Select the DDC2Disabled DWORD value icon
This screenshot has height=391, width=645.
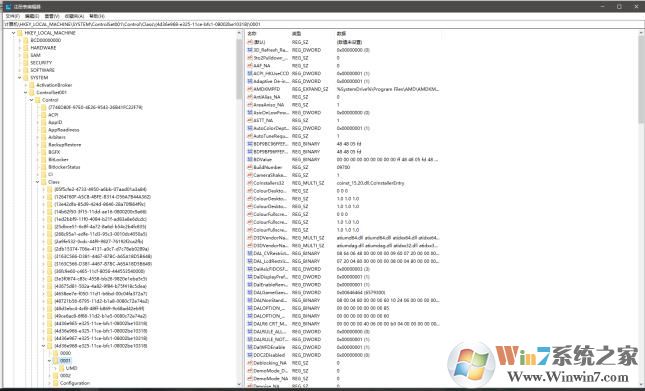[250, 355]
